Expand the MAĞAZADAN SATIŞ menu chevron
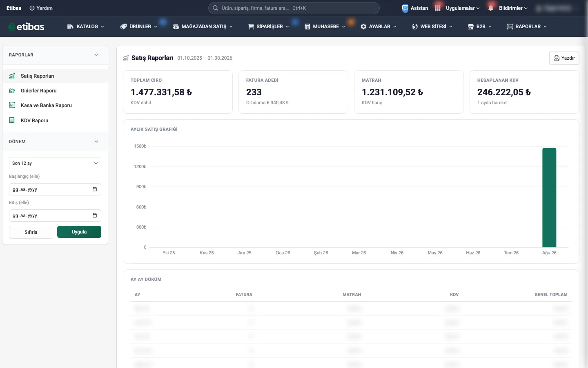 pos(231,27)
